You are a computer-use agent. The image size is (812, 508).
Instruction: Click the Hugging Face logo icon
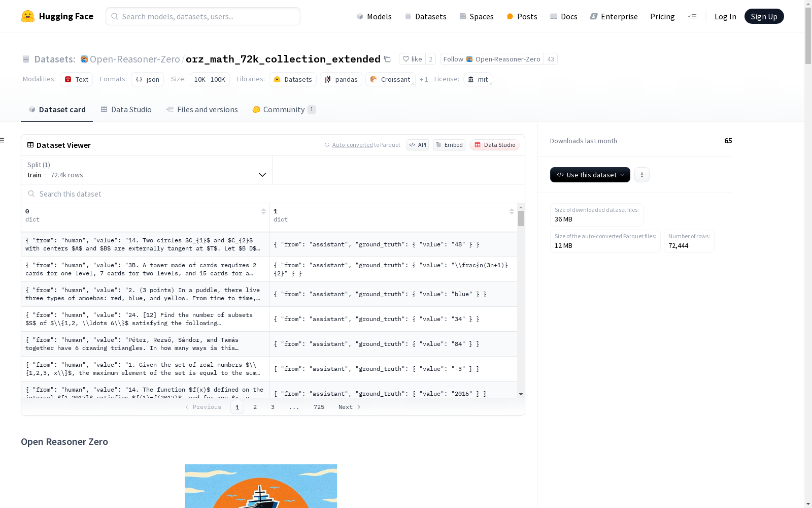tap(28, 16)
